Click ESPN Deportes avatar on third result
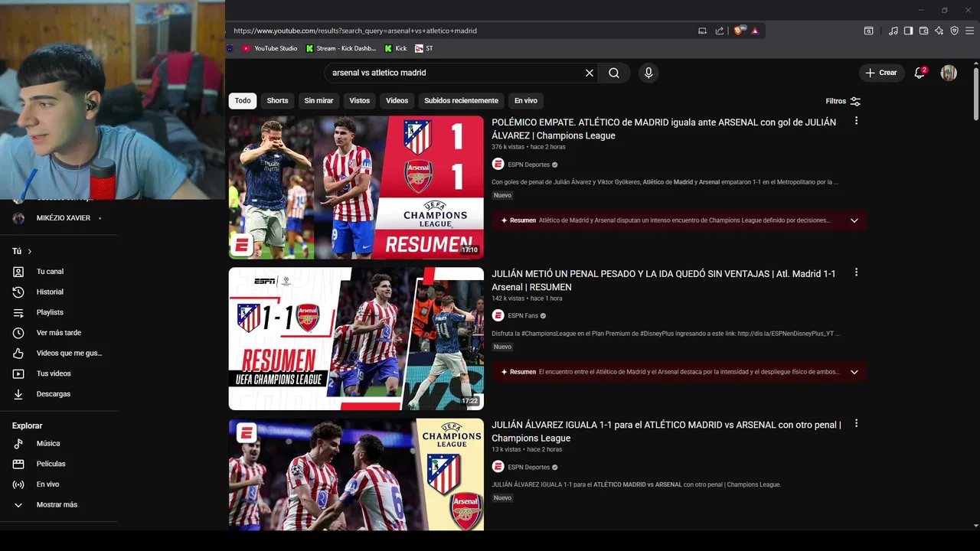The image size is (980, 551). [x=498, y=467]
